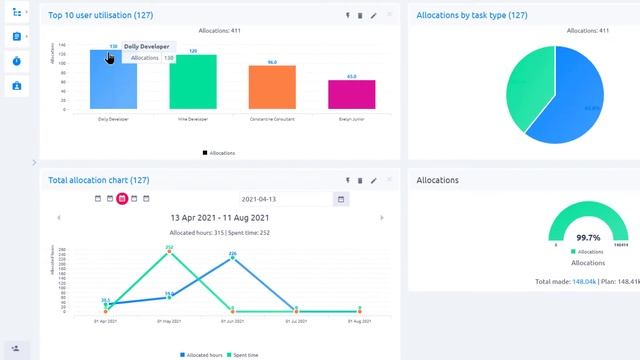Viewport: 640px width, 360px height.
Task: Open the ID badge sidebar icon
Action: 17,86
